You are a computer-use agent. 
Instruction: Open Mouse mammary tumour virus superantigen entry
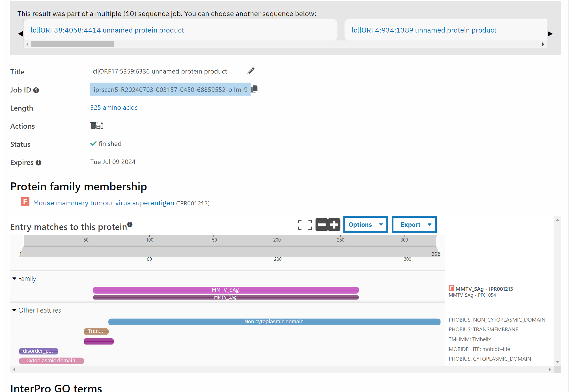point(104,203)
